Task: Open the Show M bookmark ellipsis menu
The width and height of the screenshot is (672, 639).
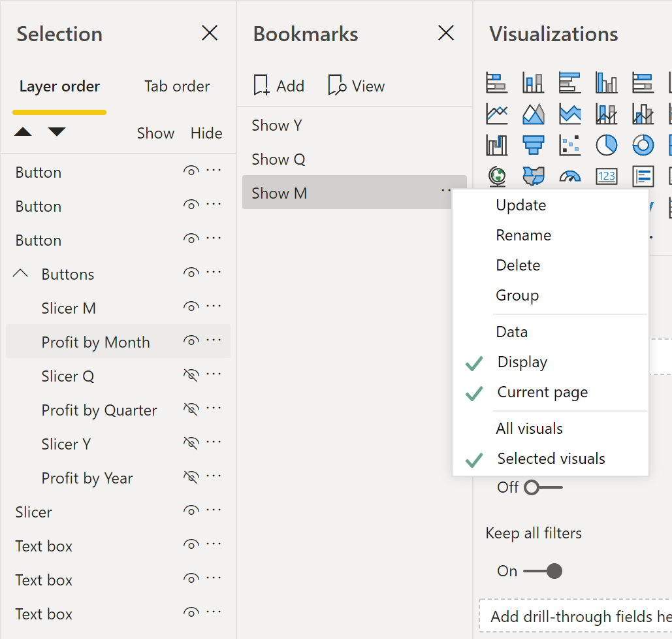Action: 445,190
